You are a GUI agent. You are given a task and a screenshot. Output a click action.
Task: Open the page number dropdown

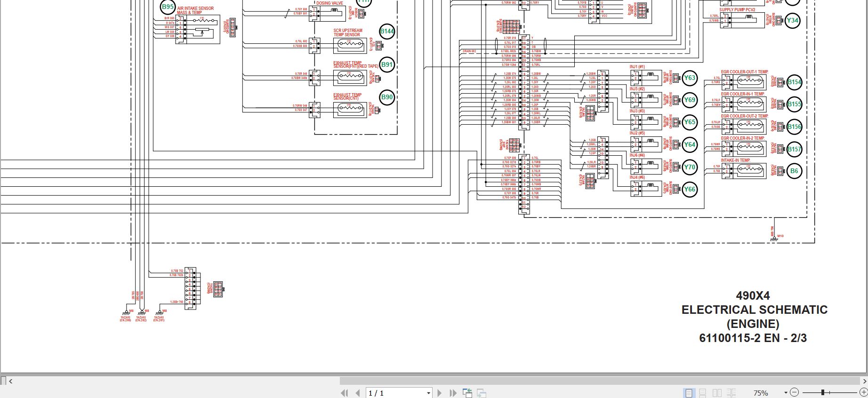[428, 393]
